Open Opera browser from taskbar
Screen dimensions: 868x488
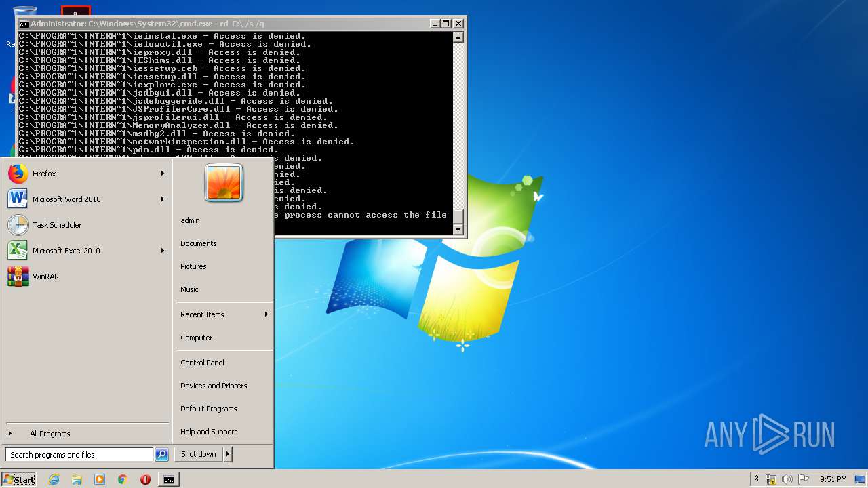click(145, 479)
